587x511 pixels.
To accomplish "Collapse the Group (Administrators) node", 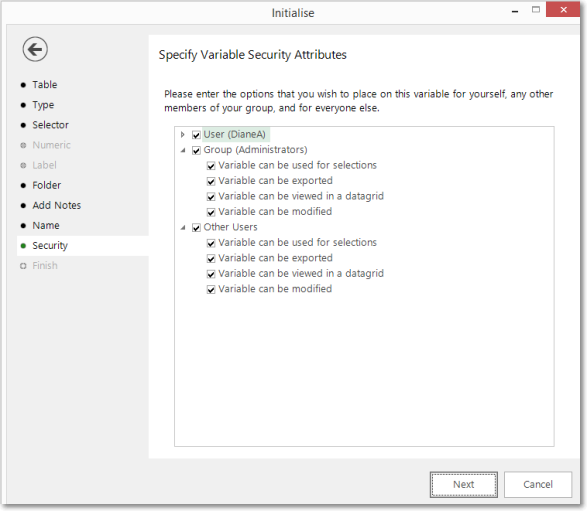I will tap(183, 150).
